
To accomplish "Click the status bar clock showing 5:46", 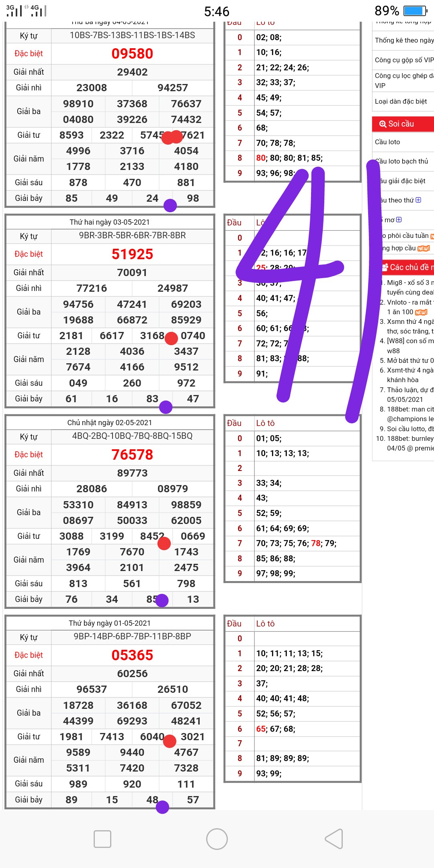I will click(217, 11).
